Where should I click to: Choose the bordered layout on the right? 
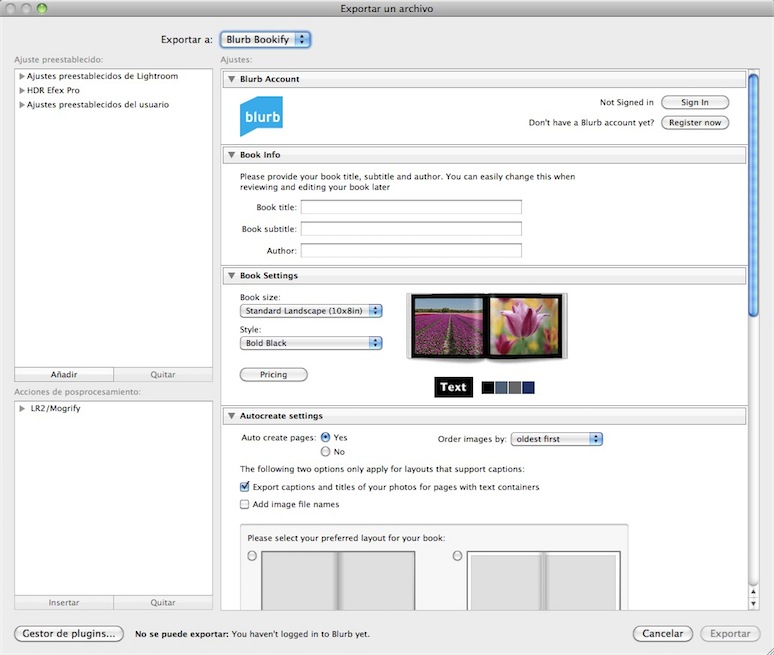click(x=458, y=556)
